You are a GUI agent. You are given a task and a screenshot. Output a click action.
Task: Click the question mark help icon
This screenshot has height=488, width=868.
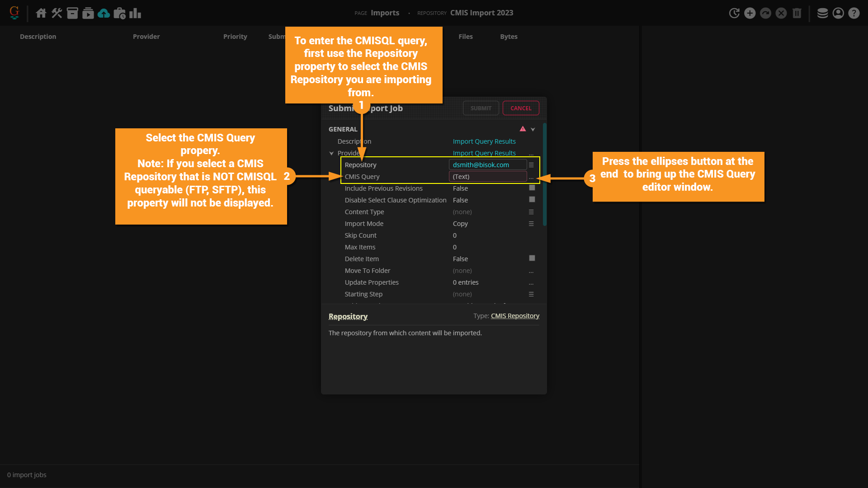click(x=854, y=13)
